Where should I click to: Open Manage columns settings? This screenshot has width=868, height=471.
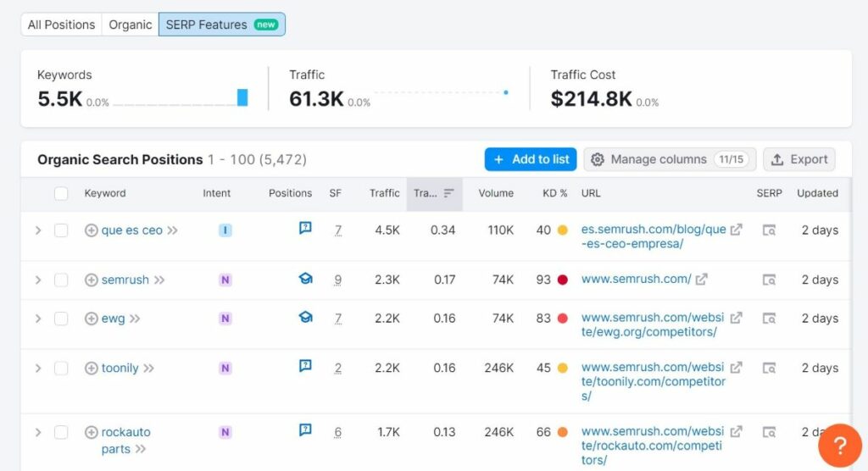pyautogui.click(x=670, y=159)
